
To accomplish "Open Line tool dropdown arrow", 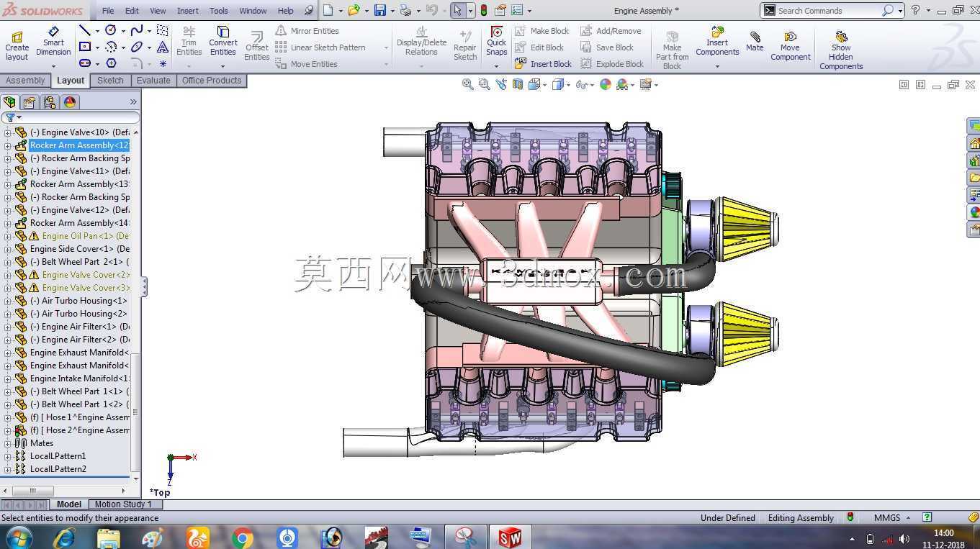I will point(97,31).
